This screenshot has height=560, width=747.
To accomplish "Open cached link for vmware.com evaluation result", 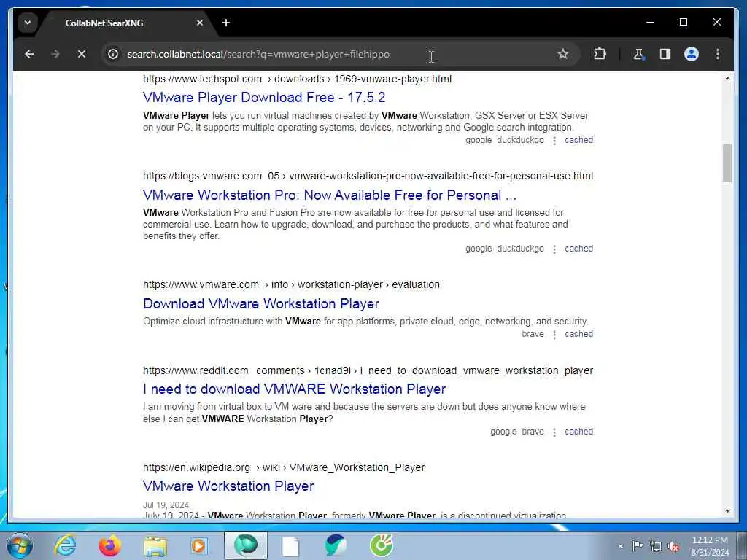I will pyautogui.click(x=578, y=334).
